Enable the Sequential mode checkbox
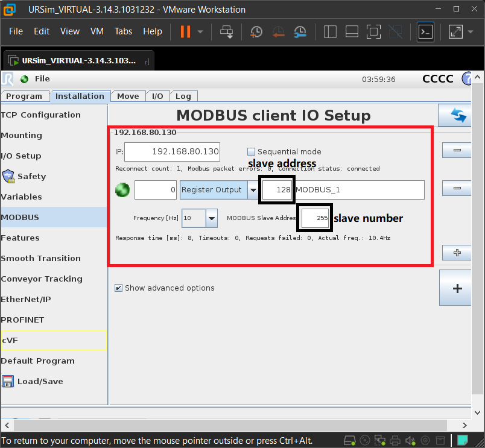Viewport: 485px width, 448px height. coord(251,151)
